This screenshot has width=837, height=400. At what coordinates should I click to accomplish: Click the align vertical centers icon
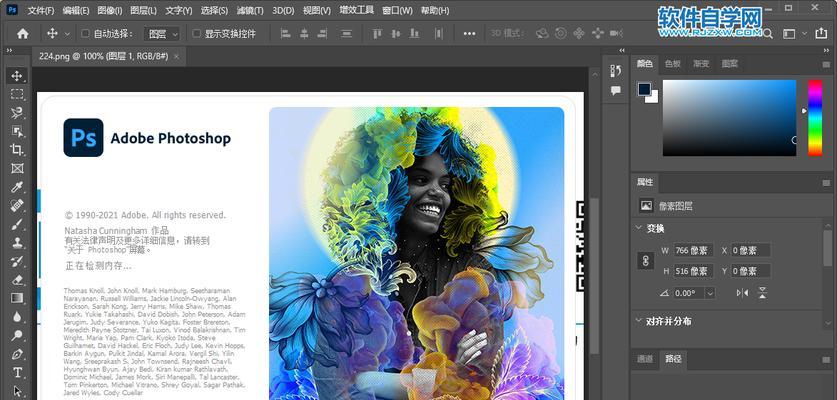click(396, 34)
